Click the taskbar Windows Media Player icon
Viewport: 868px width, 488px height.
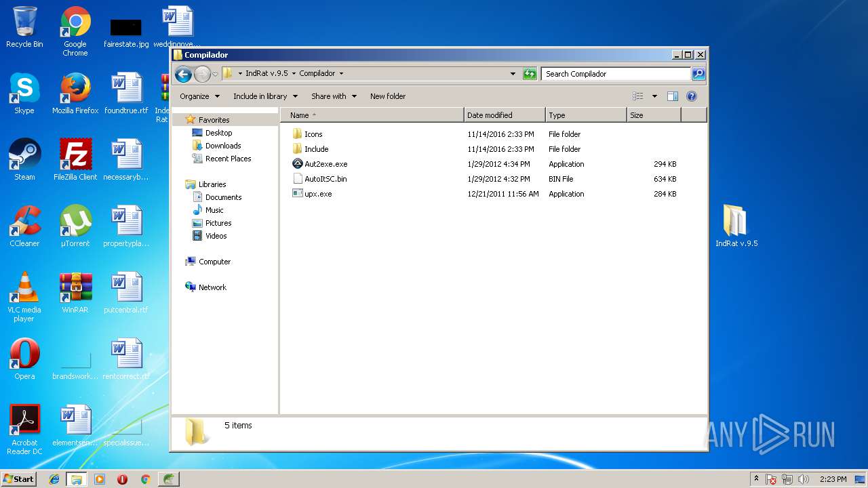(100, 479)
